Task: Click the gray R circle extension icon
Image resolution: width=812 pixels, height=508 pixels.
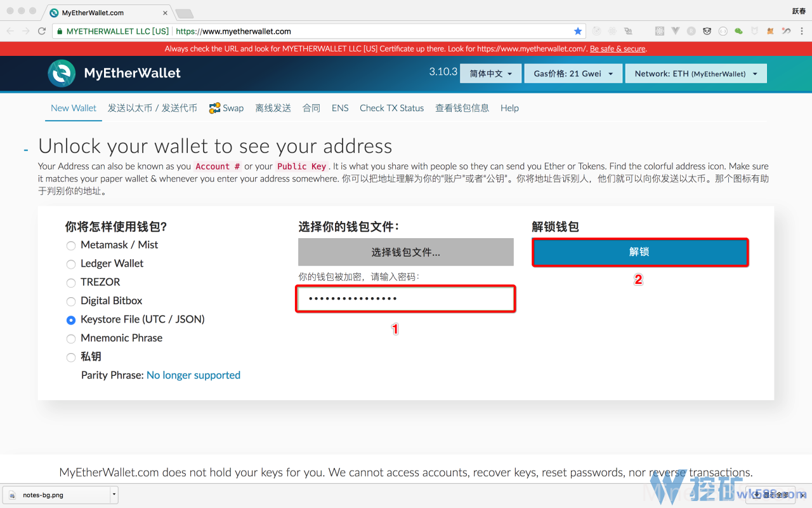Action: tap(691, 31)
